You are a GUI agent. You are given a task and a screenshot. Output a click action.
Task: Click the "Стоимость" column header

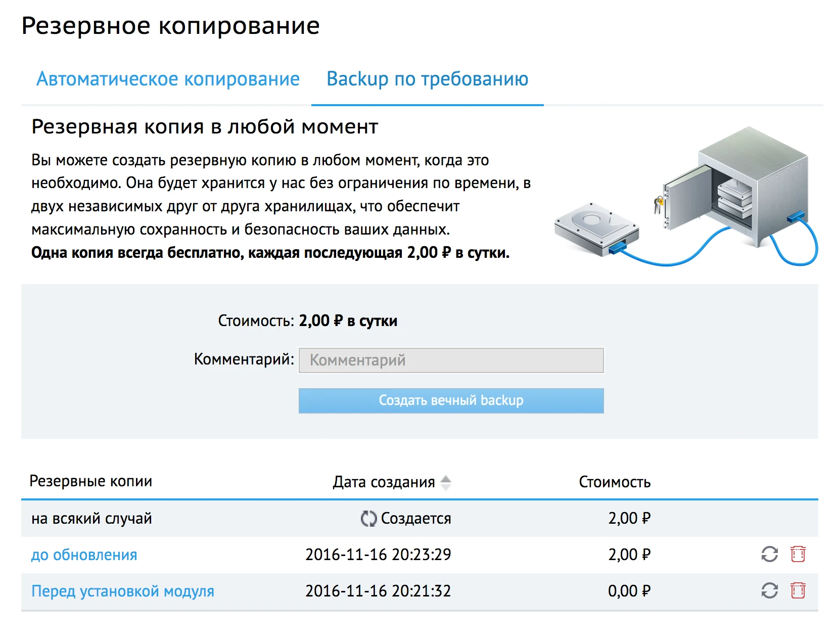(x=615, y=482)
